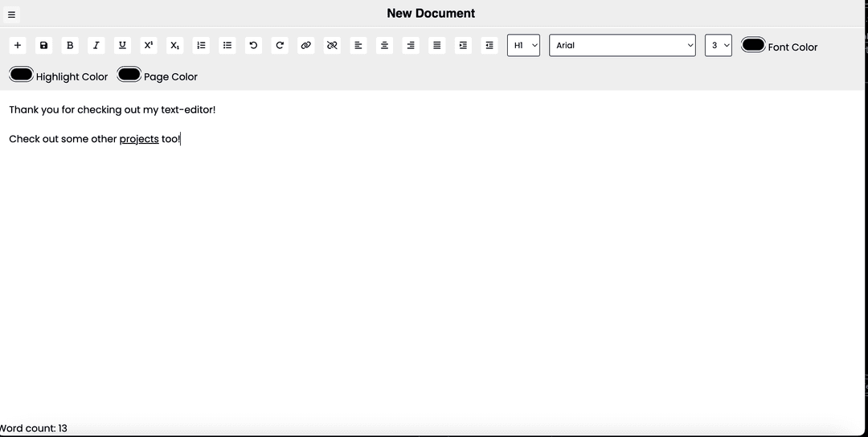Screen dimensions: 868x437
Task: Create a new document with plus icon
Action: [x=18, y=45]
